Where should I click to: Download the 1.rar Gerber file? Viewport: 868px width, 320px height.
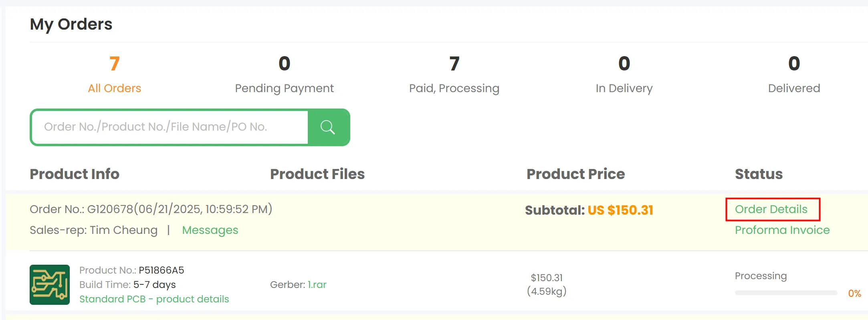pyautogui.click(x=317, y=285)
